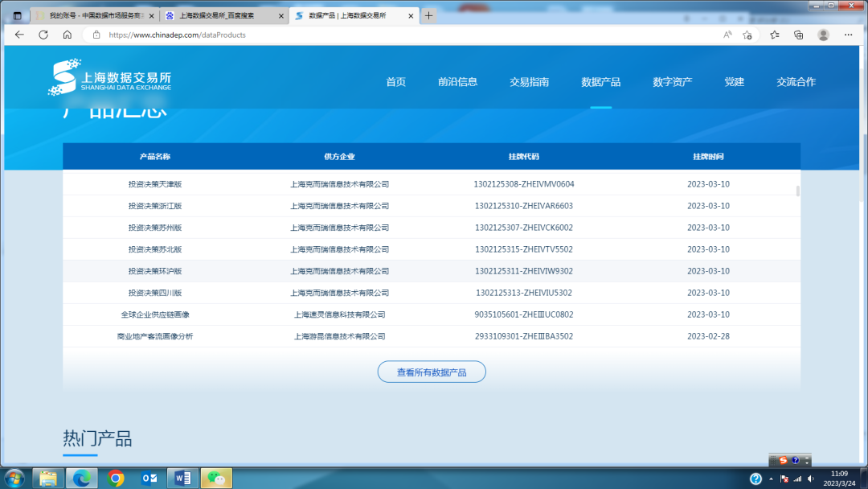
Task: Click code 9035105601-ZHEⅢUC0802
Action: coord(524,314)
